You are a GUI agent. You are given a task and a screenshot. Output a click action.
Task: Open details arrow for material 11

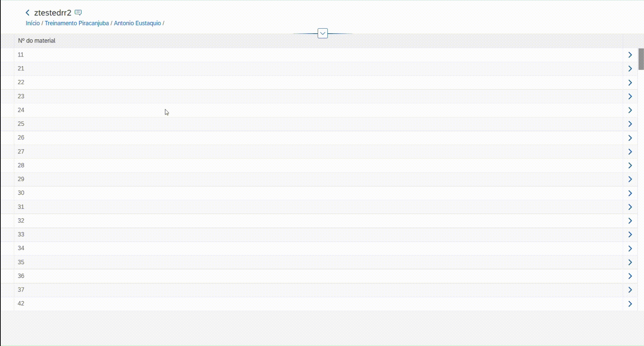pos(630,55)
